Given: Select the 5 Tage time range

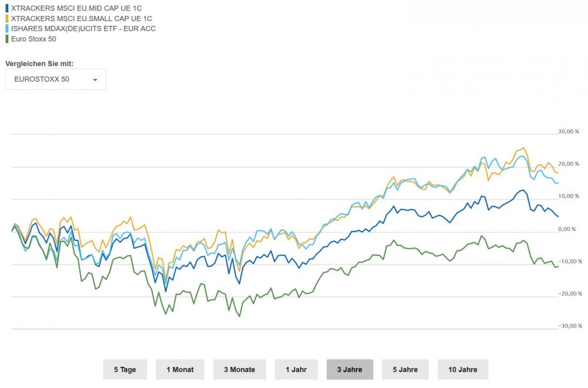Looking at the screenshot, I should coord(125,370).
